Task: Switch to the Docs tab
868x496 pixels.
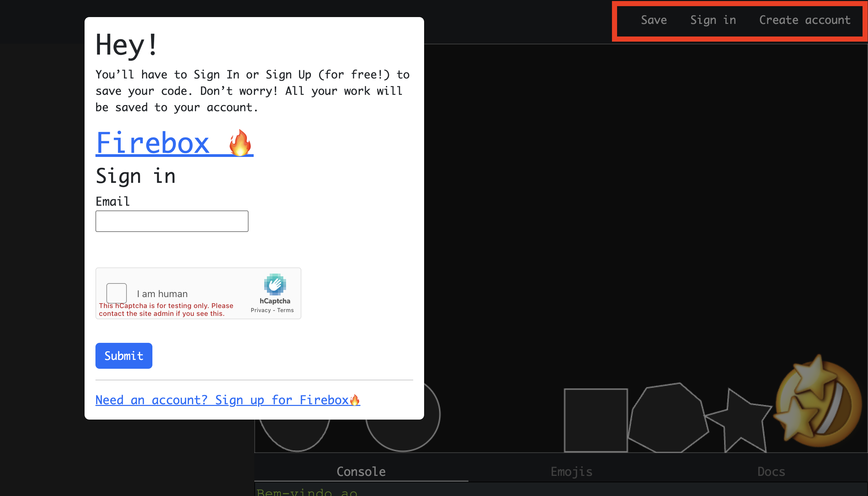Action: pyautogui.click(x=771, y=471)
